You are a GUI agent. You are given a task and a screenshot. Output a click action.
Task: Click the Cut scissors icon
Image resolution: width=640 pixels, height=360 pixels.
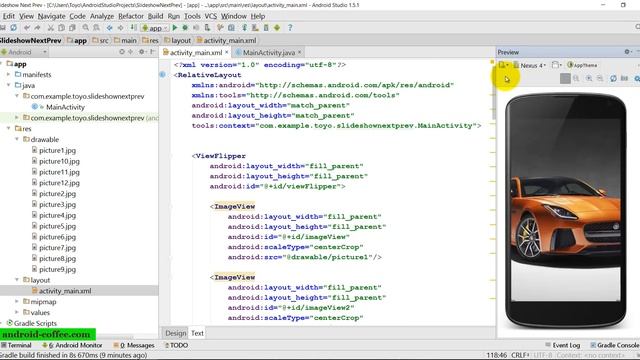pyautogui.click(x=51, y=28)
